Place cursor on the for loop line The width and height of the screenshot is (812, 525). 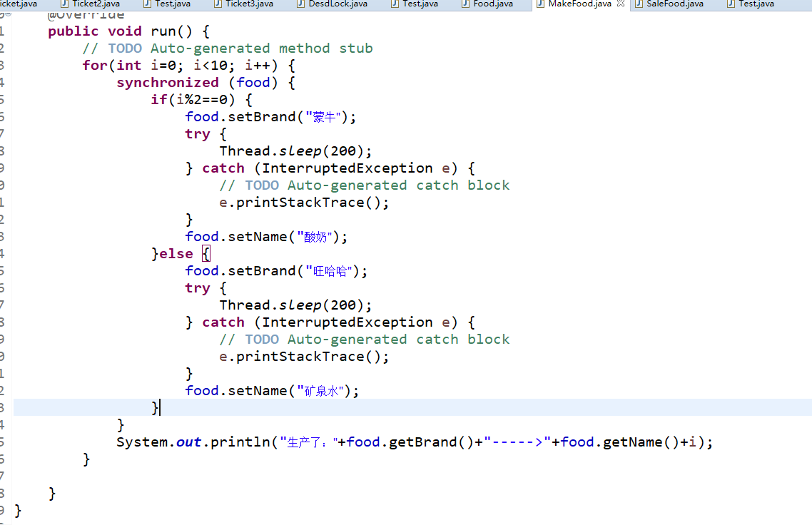click(189, 66)
